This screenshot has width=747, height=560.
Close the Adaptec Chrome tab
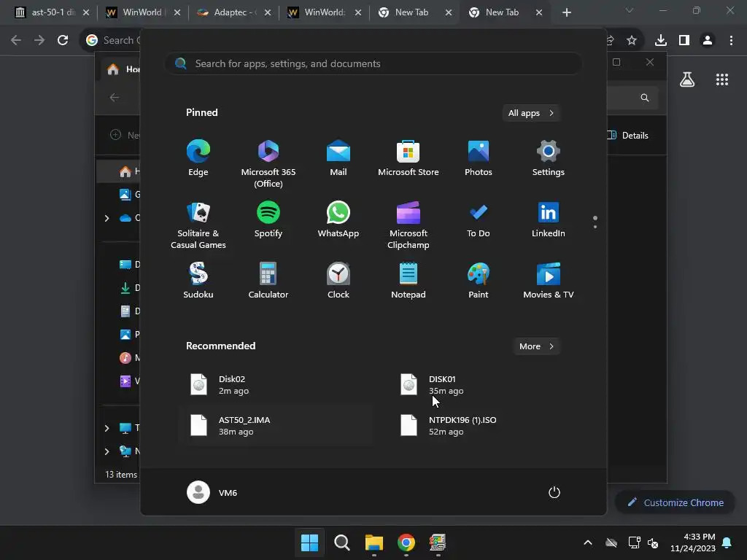pos(267,12)
